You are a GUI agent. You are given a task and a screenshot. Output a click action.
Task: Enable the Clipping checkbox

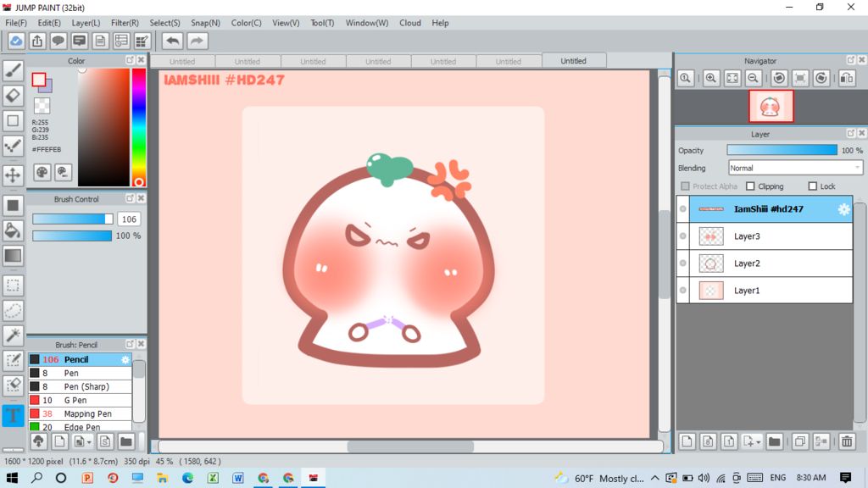tap(751, 186)
